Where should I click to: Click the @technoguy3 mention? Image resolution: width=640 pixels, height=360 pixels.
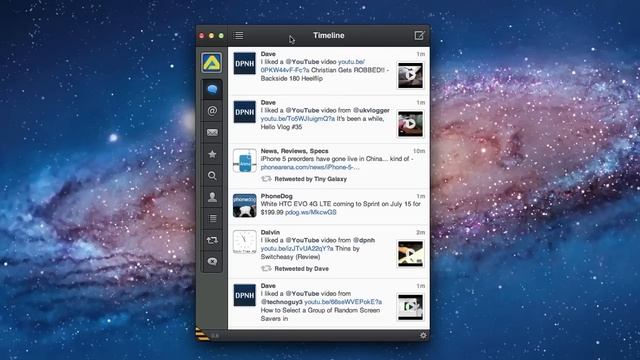[x=281, y=302]
